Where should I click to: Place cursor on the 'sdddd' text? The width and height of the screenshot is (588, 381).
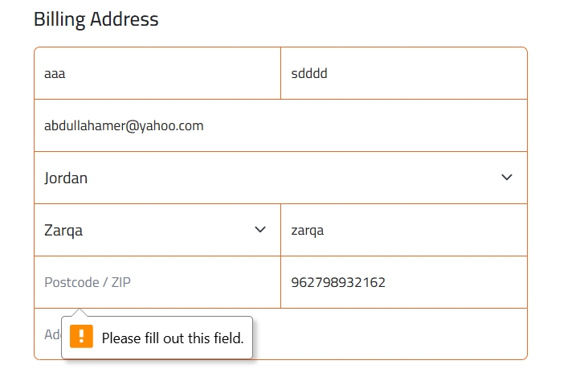click(x=309, y=73)
